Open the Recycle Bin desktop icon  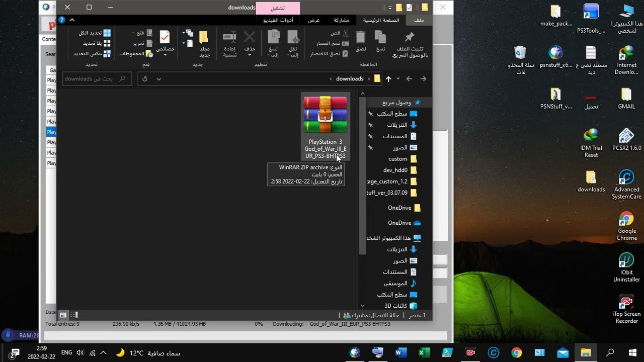(520, 60)
